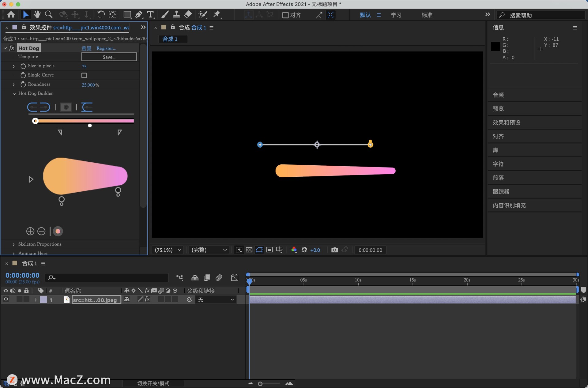
Task: Open the zoom level 75.1% dropdown
Action: (x=168, y=250)
